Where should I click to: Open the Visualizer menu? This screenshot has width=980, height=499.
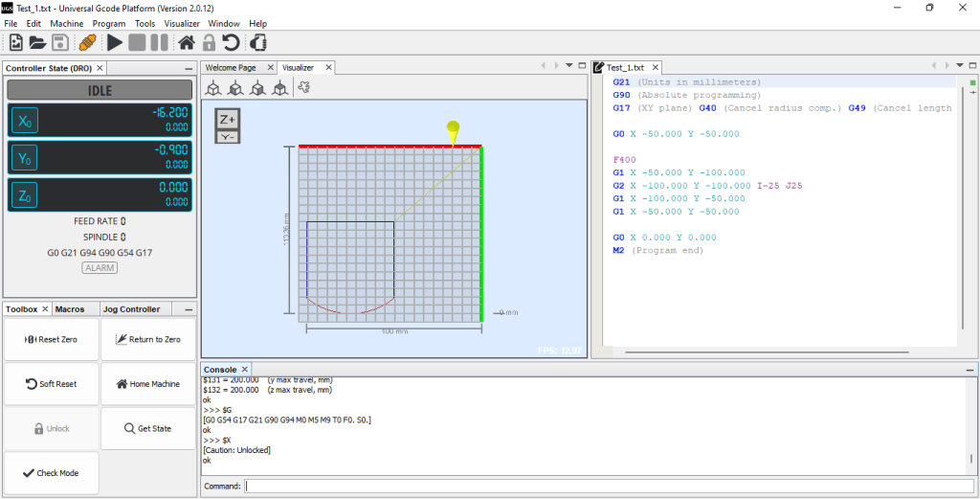tap(182, 24)
